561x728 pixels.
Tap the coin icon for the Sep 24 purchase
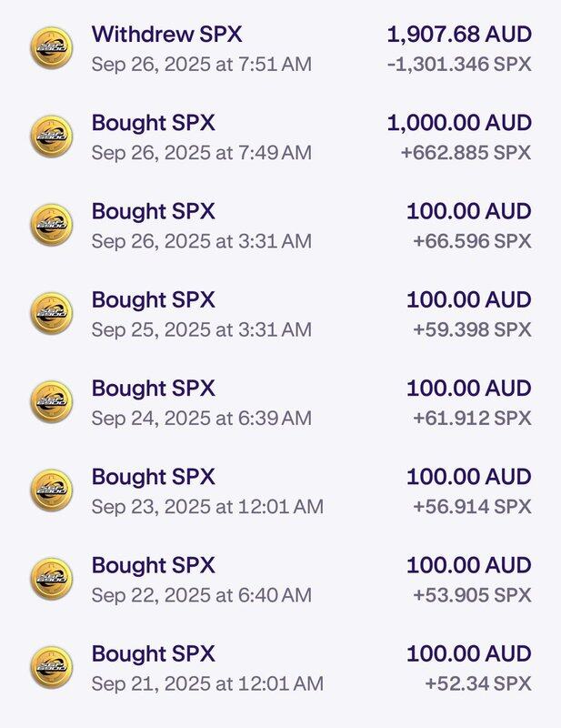coord(52,402)
